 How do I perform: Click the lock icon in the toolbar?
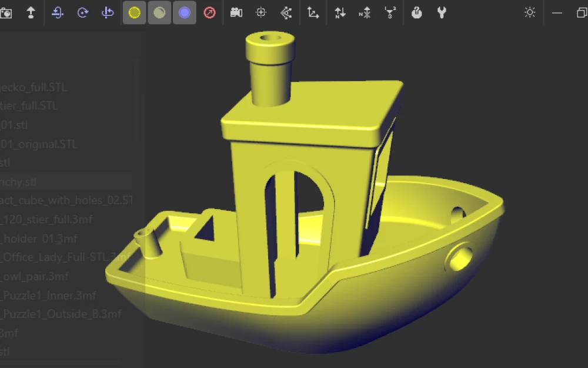417,12
